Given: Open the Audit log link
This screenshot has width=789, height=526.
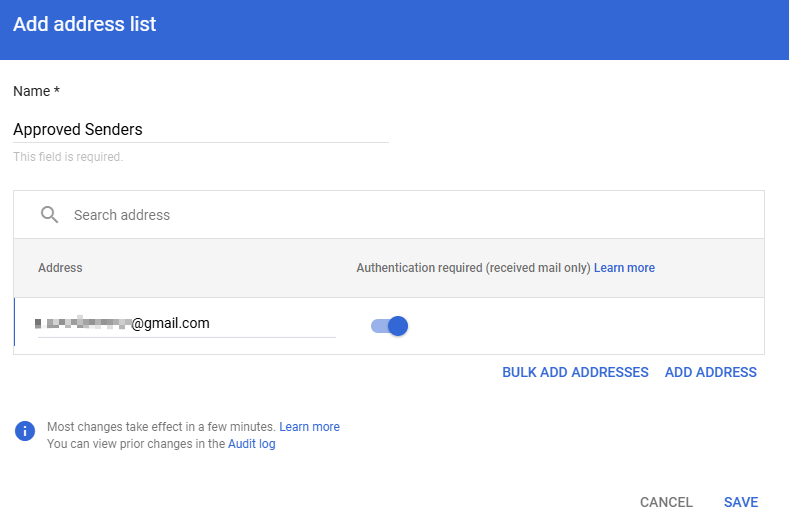Looking at the screenshot, I should (x=251, y=444).
